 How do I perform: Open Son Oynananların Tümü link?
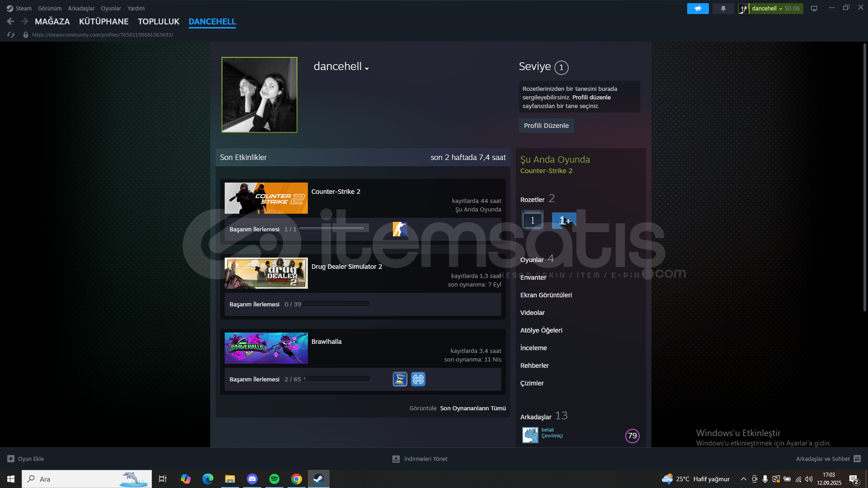click(473, 408)
